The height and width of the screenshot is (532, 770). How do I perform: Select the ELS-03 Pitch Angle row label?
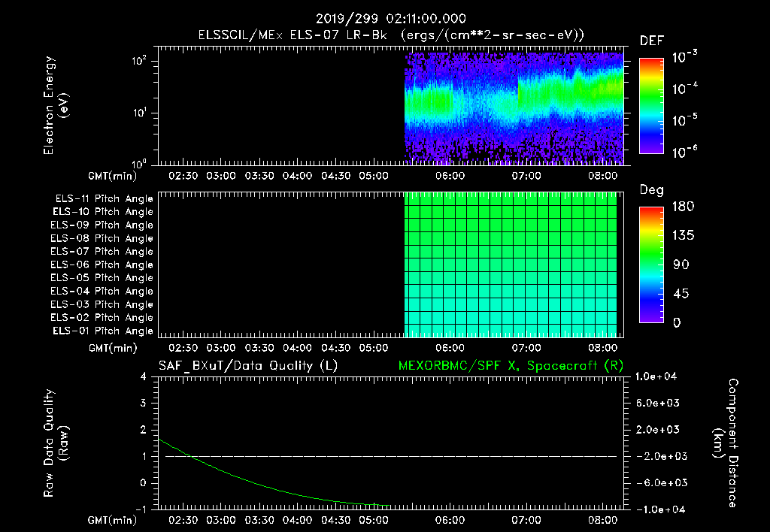tap(102, 305)
